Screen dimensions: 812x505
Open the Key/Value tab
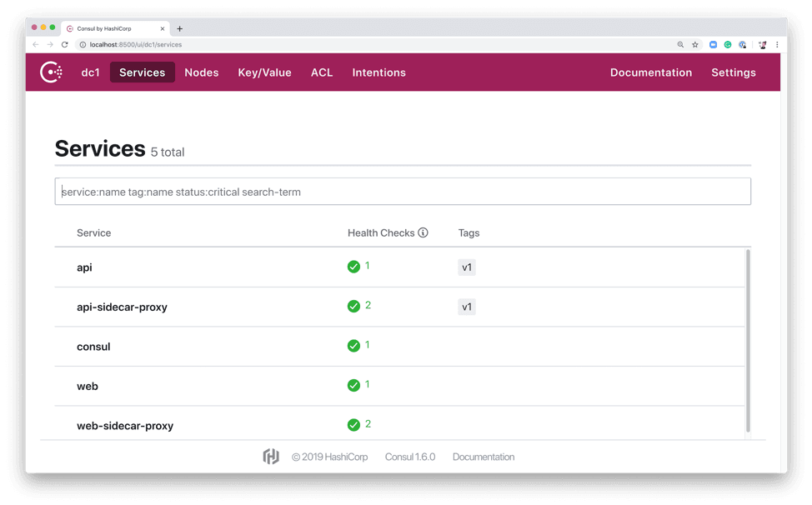(264, 72)
